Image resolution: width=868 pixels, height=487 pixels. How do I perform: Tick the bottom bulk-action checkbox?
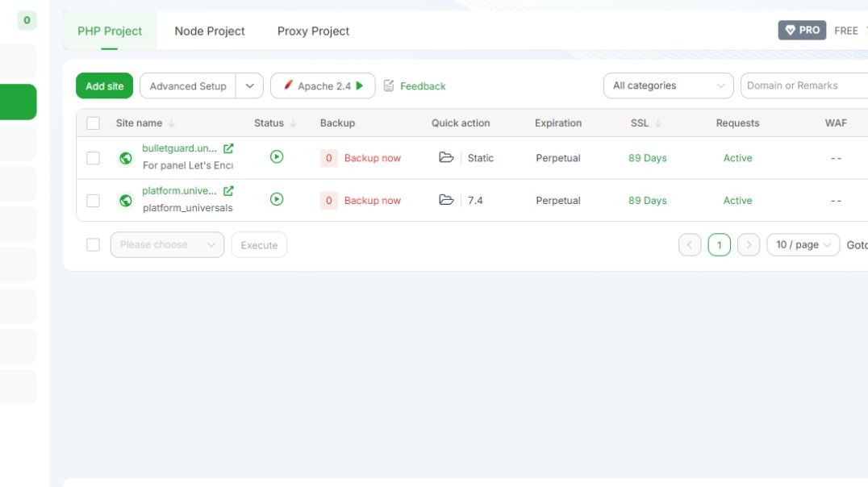click(x=91, y=244)
